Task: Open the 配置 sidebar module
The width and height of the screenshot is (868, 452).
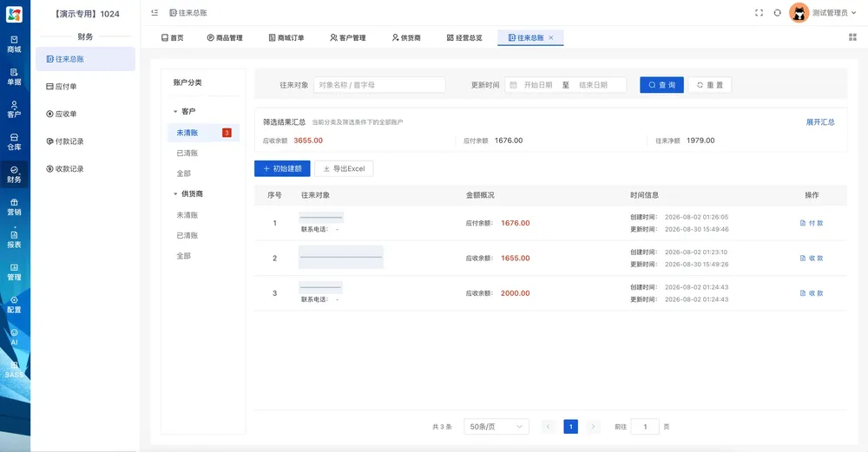Action: [15, 305]
